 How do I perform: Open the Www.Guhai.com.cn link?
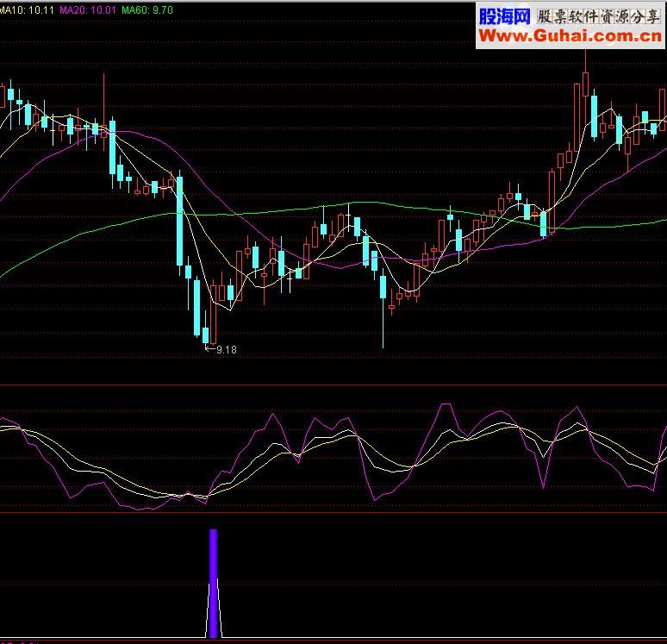(x=570, y=36)
